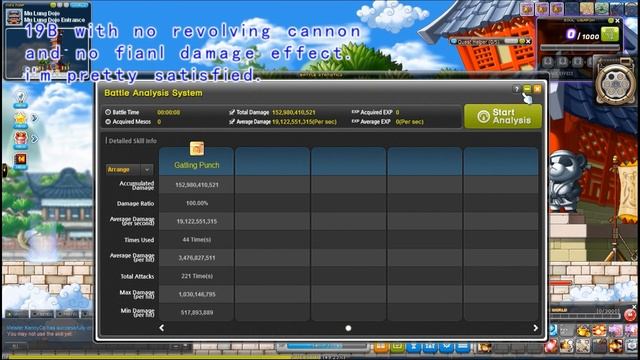Viewport: 640px width, 360px height.
Task: Select the Acquired Mesos radio button
Action: (x=108, y=122)
